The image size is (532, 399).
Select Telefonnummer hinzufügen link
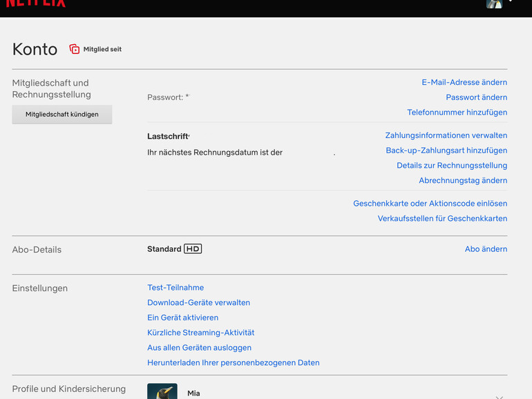click(x=457, y=113)
